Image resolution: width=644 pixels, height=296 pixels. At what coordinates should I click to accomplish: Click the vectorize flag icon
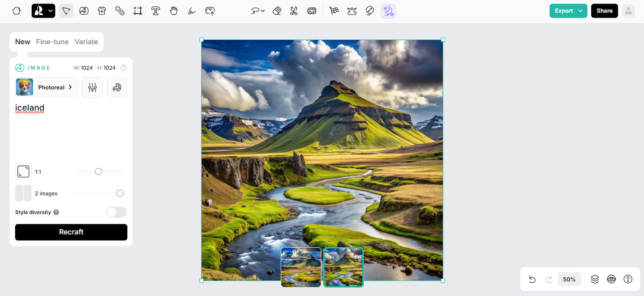[x=334, y=11]
